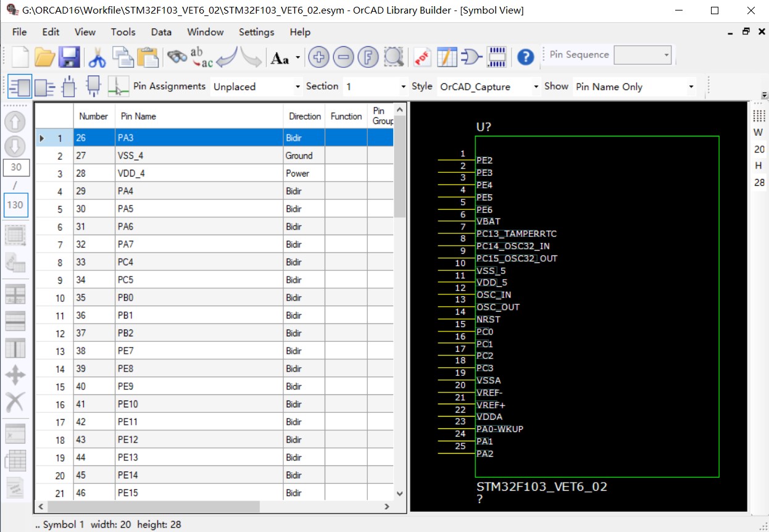Image resolution: width=769 pixels, height=532 pixels.
Task: Click the Save file icon
Action: [x=70, y=56]
